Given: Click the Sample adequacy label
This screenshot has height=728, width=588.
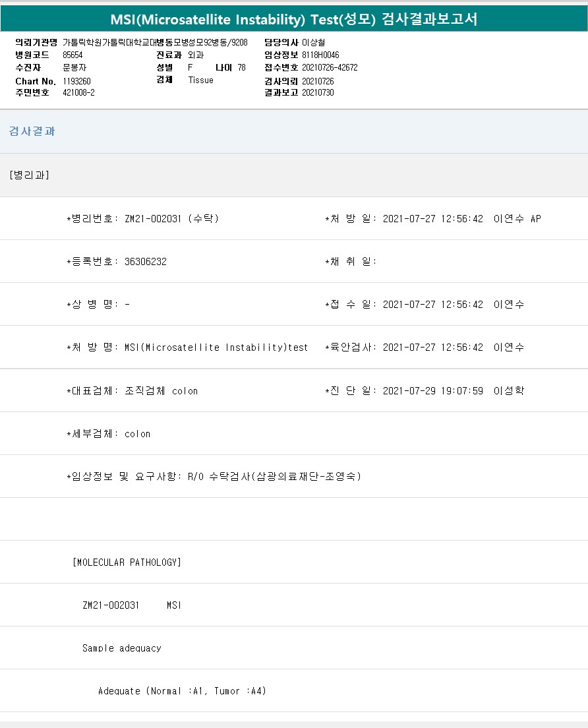Looking at the screenshot, I should coord(121,648).
